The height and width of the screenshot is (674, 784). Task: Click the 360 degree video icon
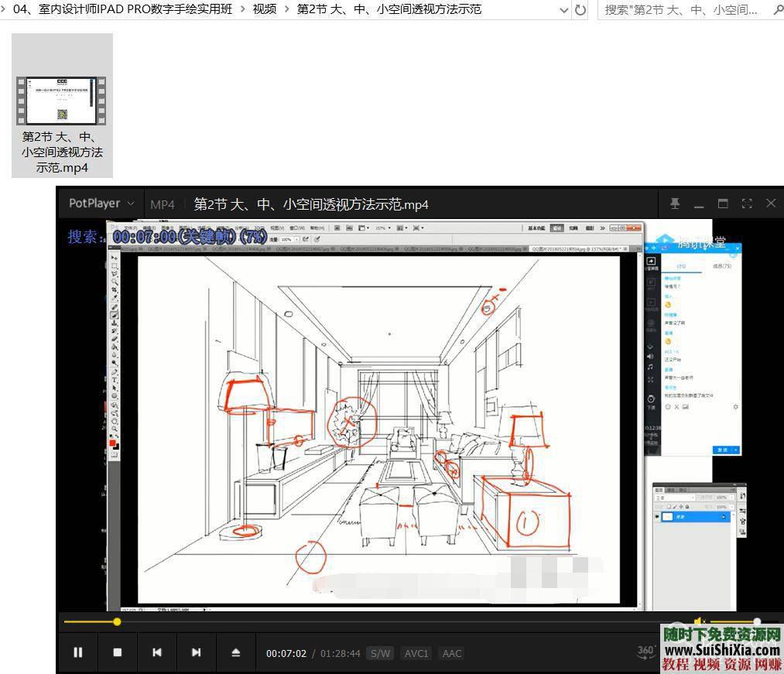click(x=645, y=652)
